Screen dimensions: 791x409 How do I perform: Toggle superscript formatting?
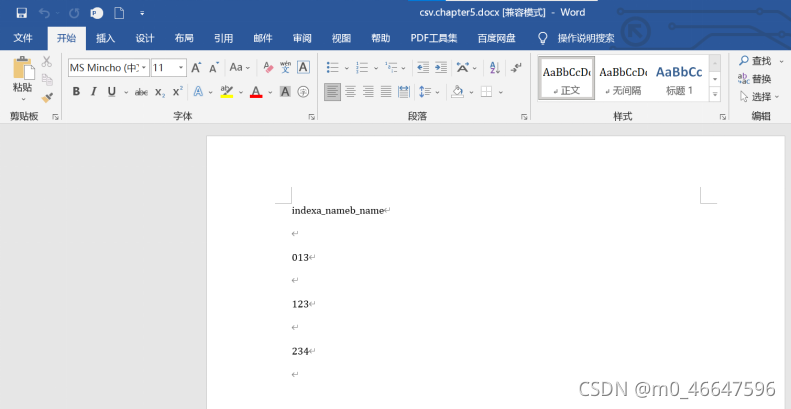pos(178,92)
